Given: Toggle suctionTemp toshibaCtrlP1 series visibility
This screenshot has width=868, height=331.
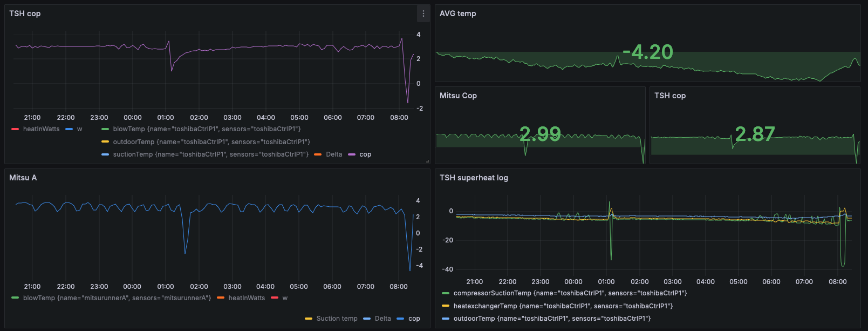Looking at the screenshot, I should click(x=210, y=154).
